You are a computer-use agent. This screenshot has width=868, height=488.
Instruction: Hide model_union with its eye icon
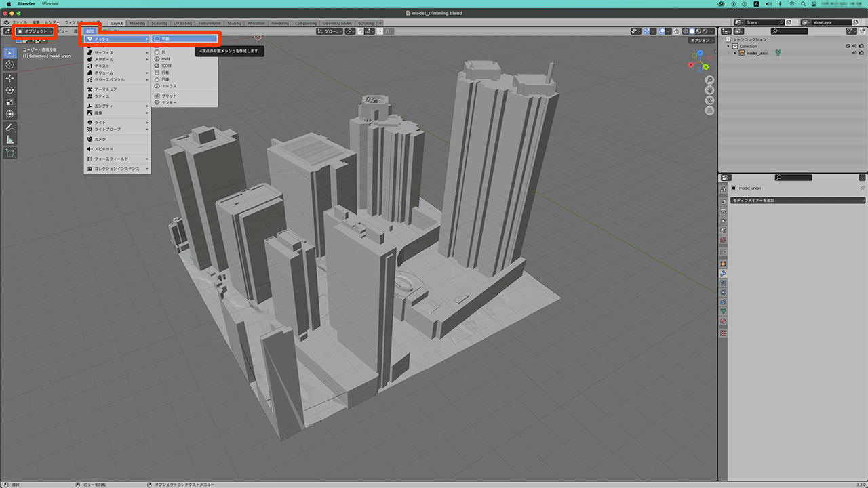(854, 53)
